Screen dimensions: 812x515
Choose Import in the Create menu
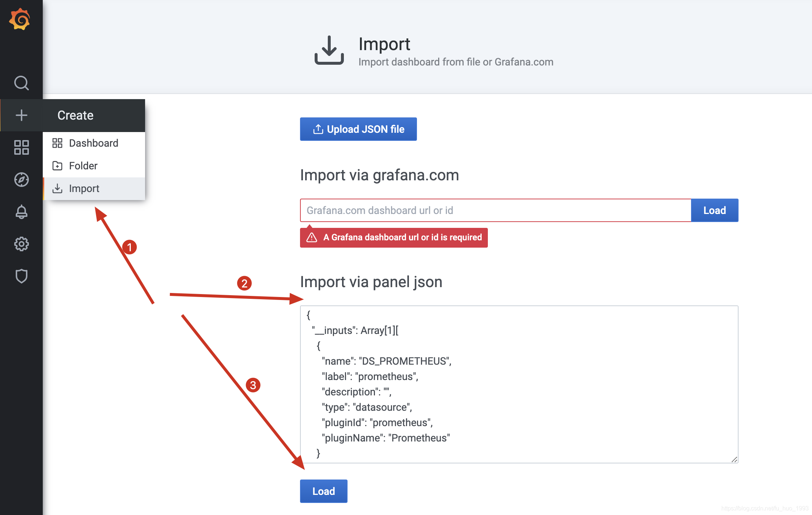click(x=84, y=188)
